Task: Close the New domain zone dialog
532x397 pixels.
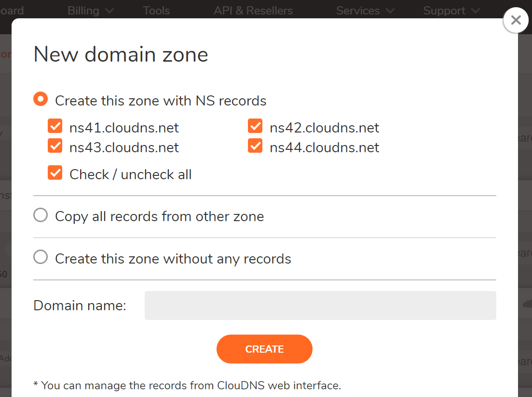Action: click(x=516, y=20)
